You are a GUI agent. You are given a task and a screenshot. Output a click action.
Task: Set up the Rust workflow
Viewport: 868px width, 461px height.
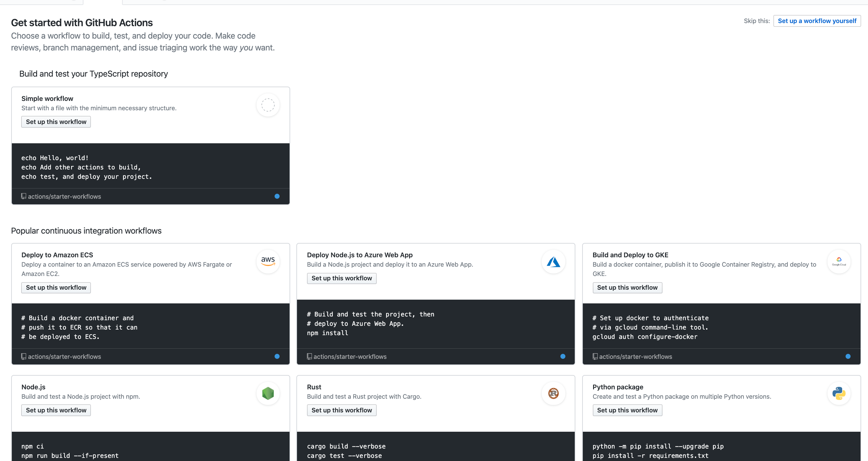pyautogui.click(x=342, y=410)
